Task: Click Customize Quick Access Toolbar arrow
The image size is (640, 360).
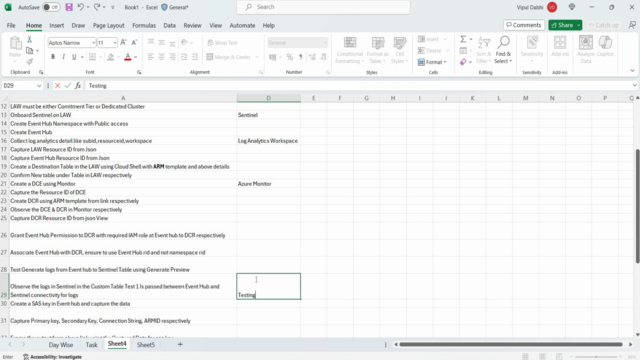Action: [113, 7]
